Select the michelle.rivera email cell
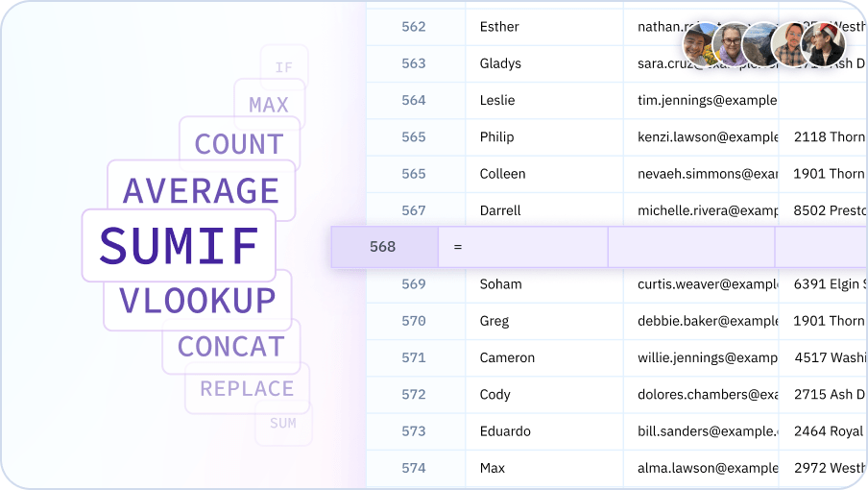Screen dimensions: 868x490 click(x=701, y=210)
